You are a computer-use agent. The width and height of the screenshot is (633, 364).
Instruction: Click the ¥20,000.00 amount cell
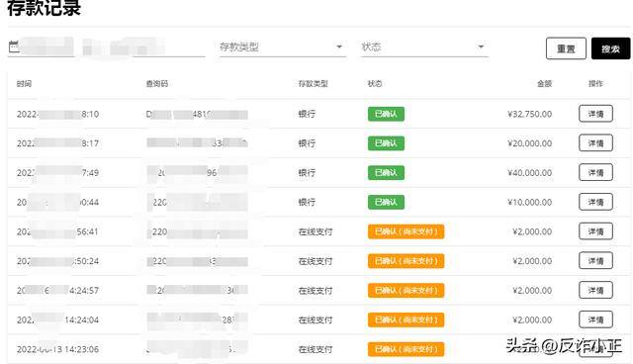[x=530, y=143]
